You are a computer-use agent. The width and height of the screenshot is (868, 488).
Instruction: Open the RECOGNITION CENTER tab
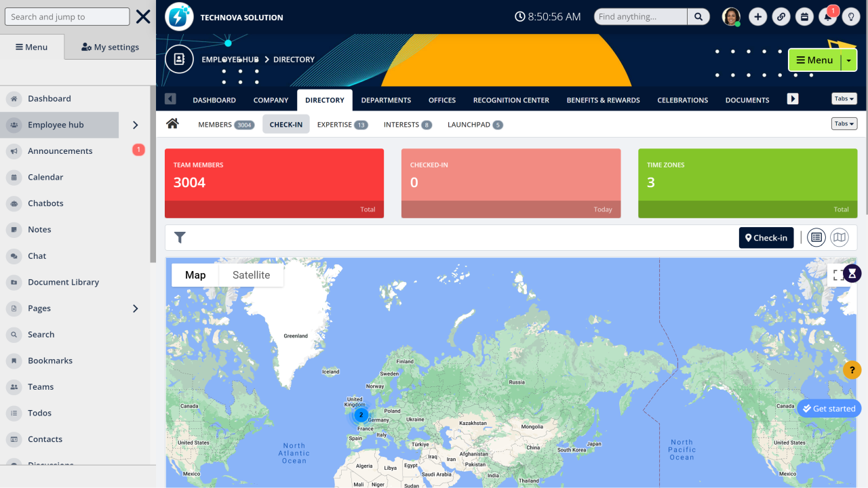[511, 100]
